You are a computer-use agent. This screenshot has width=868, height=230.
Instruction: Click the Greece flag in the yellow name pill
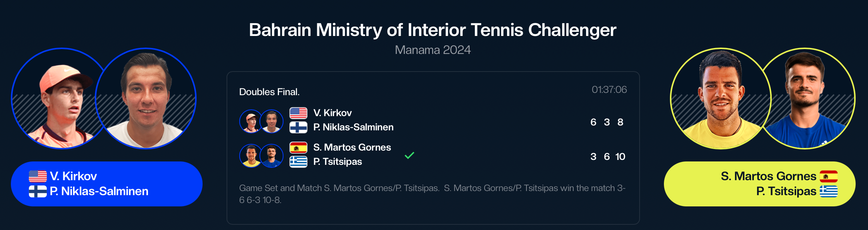[828, 191]
